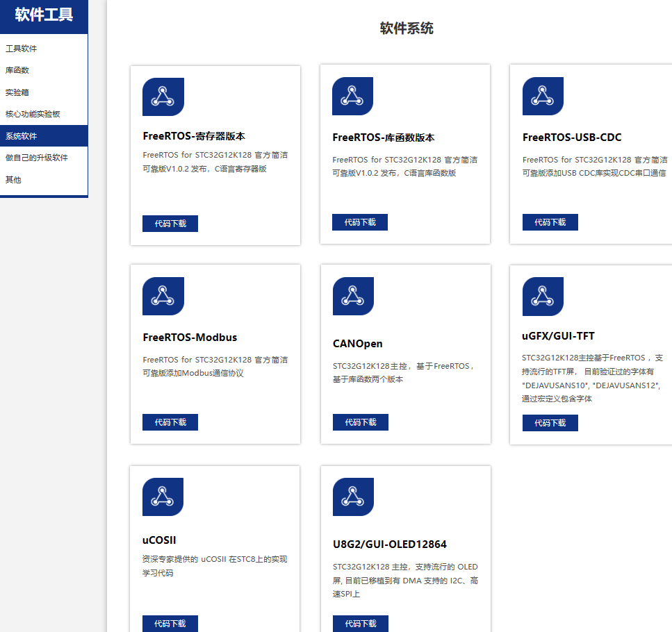
Task: Click the FreeRTOS-寄存器版本 card icon
Action: click(x=163, y=97)
